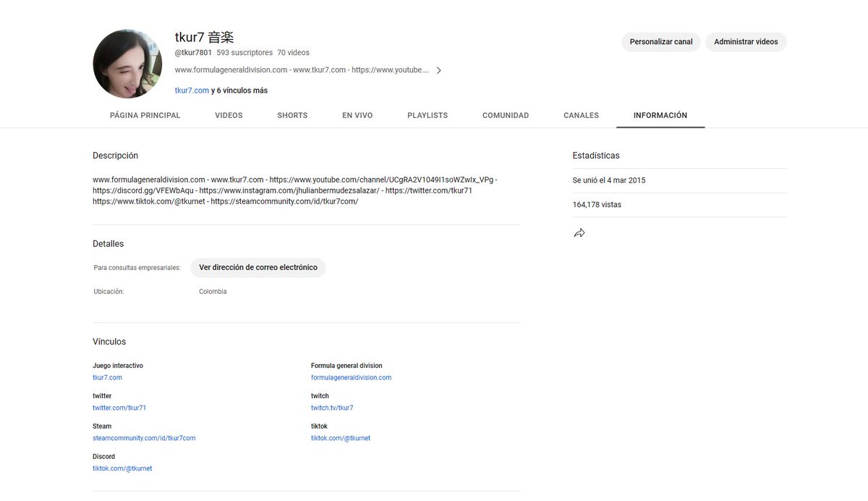Click the 'twitch' link title
This screenshot has width=868, height=501.
pos(320,397)
